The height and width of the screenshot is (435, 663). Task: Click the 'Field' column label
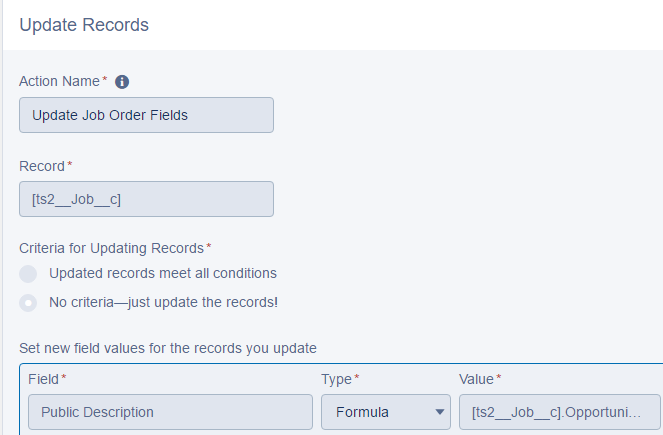42,379
